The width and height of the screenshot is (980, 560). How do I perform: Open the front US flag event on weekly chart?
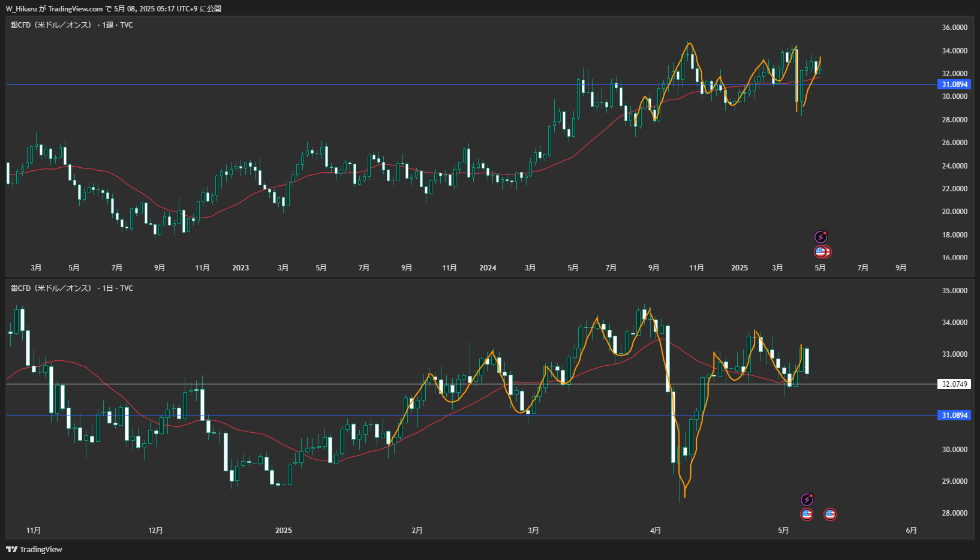(820, 252)
